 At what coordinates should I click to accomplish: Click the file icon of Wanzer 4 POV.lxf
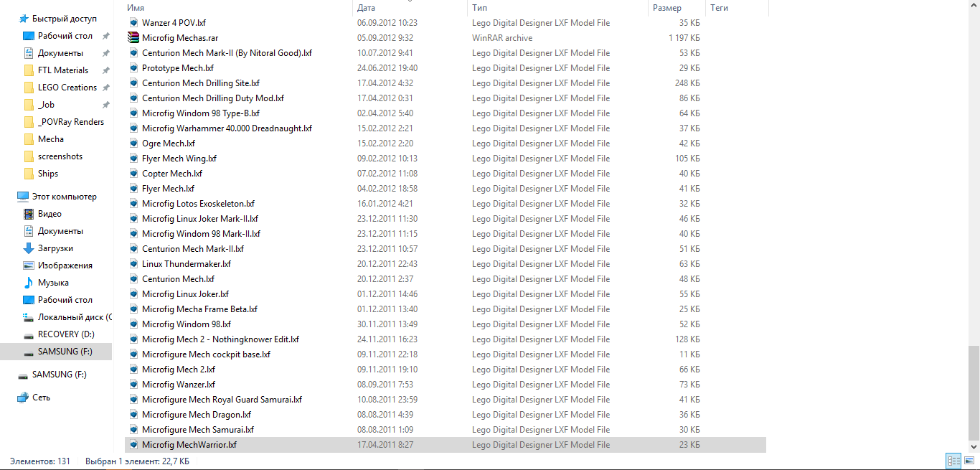click(133, 23)
